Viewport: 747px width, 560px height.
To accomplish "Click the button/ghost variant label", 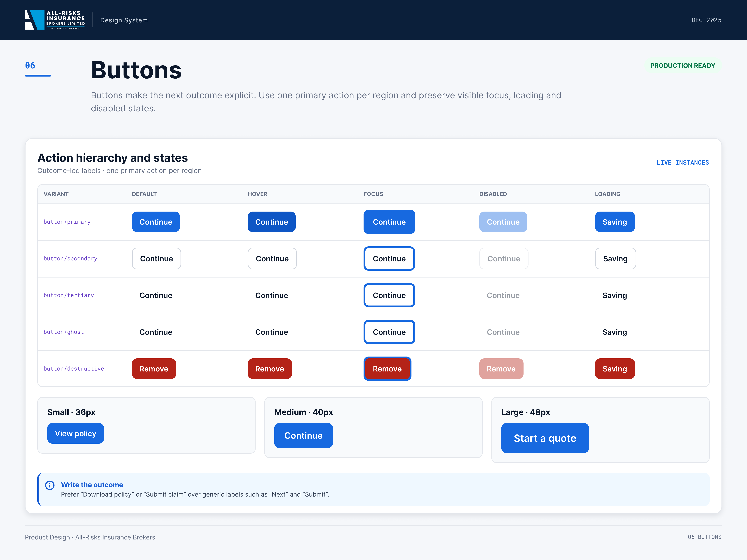I will click(63, 332).
